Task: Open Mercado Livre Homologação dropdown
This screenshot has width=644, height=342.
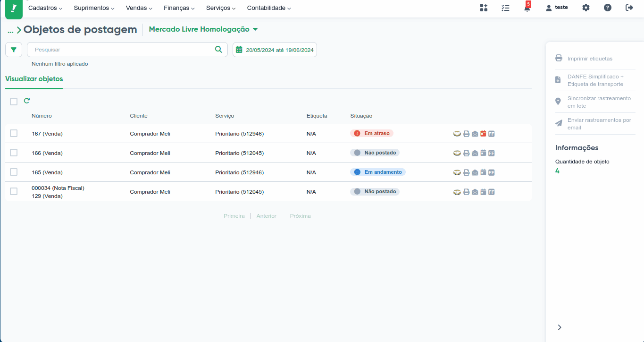Action: tap(203, 29)
